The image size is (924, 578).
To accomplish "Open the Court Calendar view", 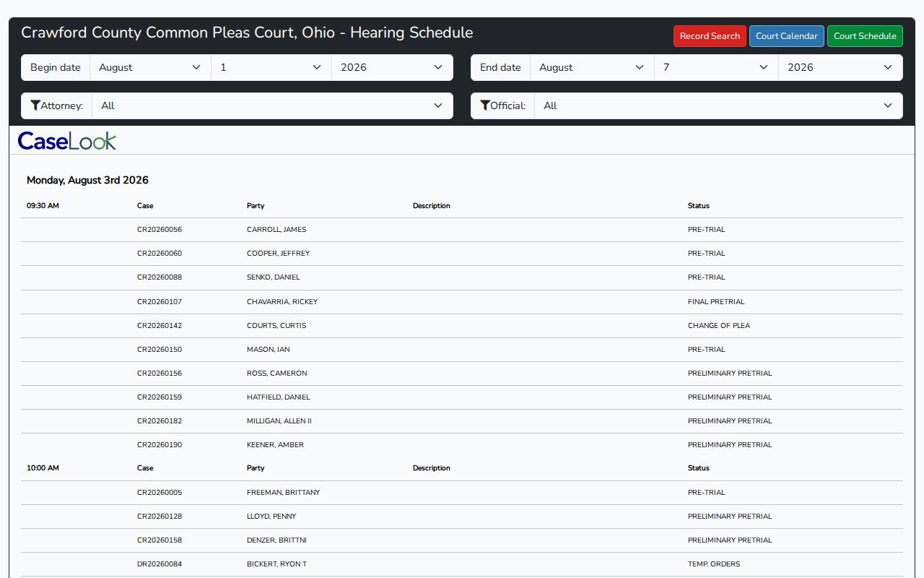I will click(x=786, y=36).
